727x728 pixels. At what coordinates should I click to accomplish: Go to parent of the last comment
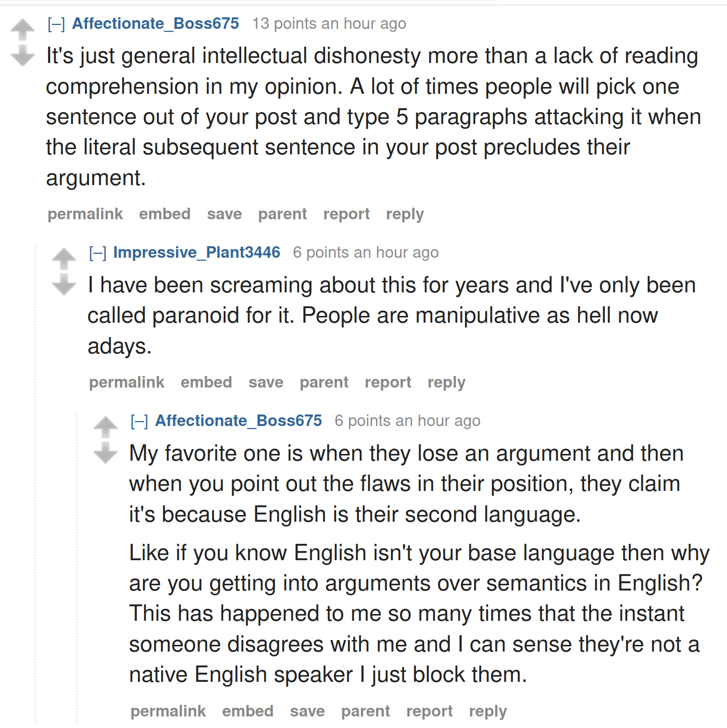click(x=365, y=711)
